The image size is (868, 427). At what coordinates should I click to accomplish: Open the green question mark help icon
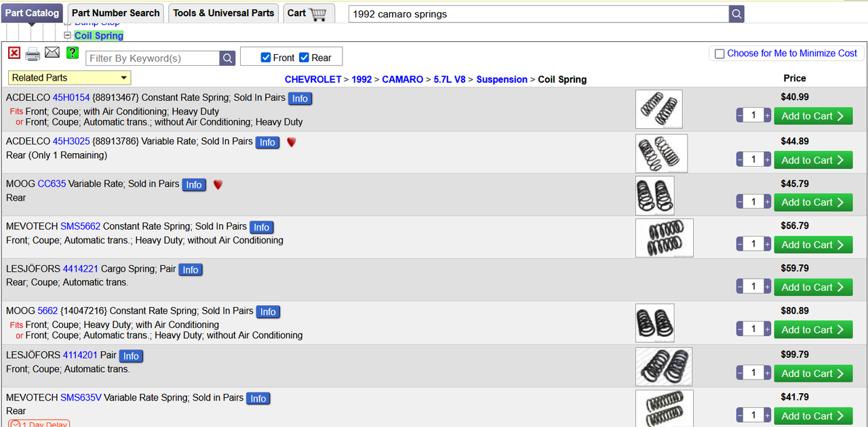point(73,53)
